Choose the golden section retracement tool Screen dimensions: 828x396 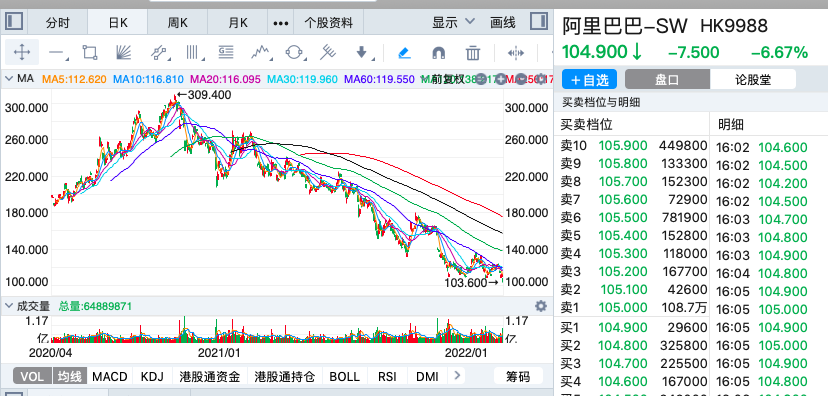(226, 52)
